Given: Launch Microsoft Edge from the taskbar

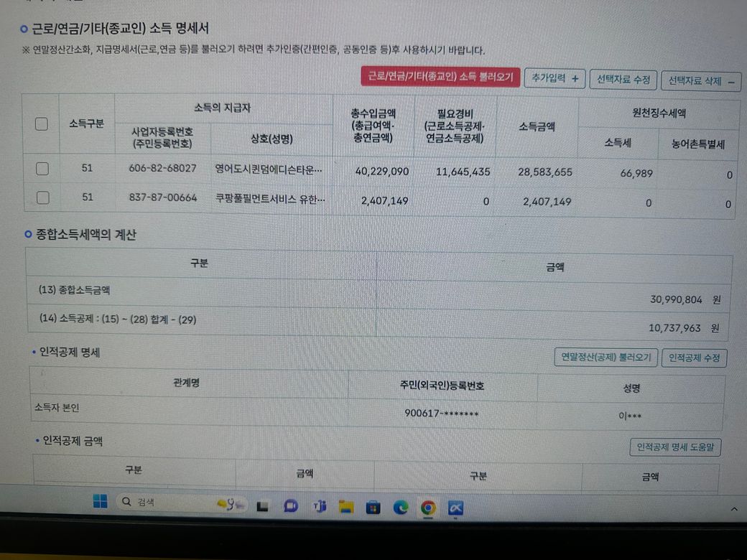Looking at the screenshot, I should pos(401,508).
